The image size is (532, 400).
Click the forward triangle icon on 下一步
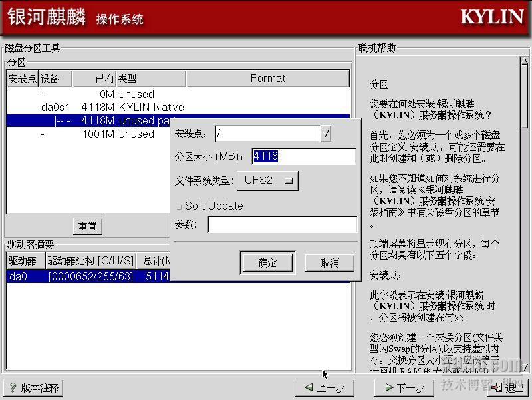pyautogui.click(x=389, y=387)
